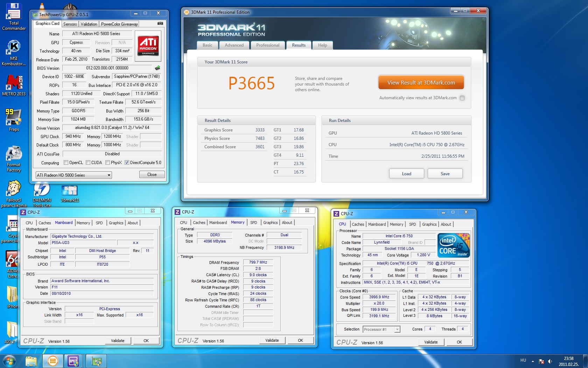Show hidden tray icons arrow
Image resolution: width=588 pixels, height=368 pixels.
click(x=533, y=361)
